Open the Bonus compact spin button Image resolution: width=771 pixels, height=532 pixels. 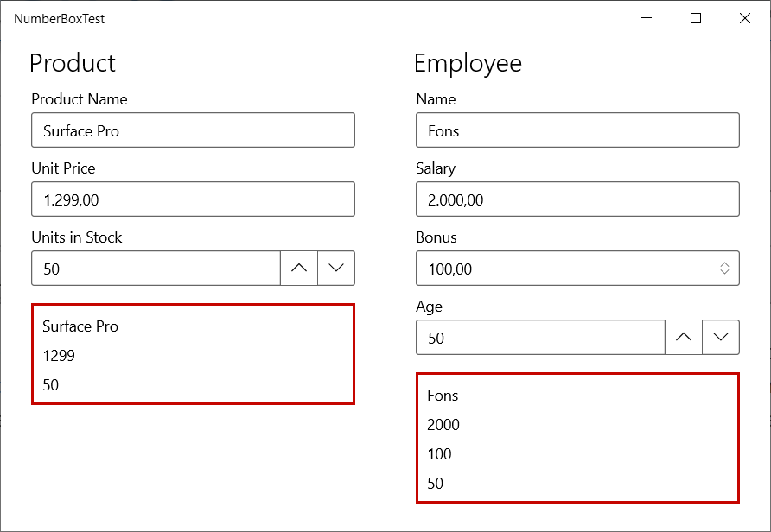point(724,269)
